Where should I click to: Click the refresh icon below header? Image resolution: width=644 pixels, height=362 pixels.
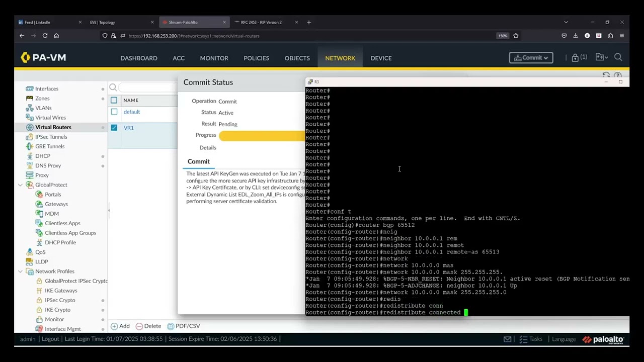point(606,75)
